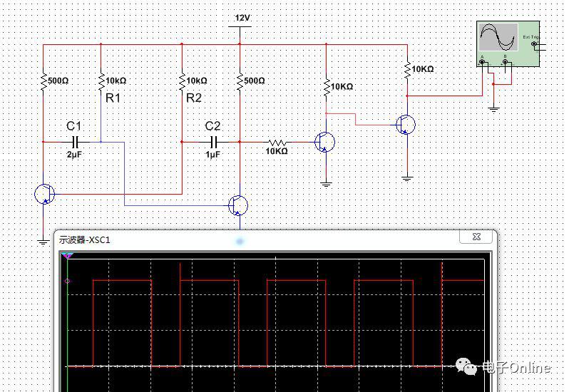Click the 示波器-XSC1 window title bar
This screenshot has height=392, width=569.
tap(250, 239)
